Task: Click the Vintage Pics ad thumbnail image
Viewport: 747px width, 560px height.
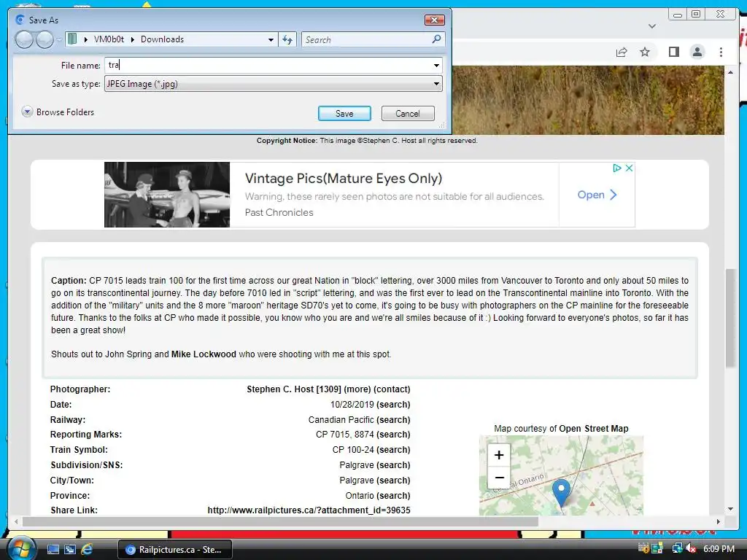Action: pos(167,194)
